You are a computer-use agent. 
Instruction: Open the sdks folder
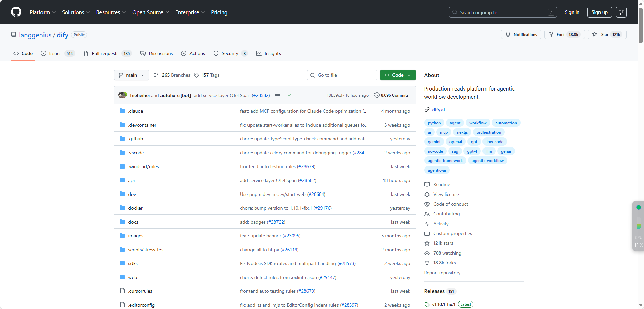point(133,263)
